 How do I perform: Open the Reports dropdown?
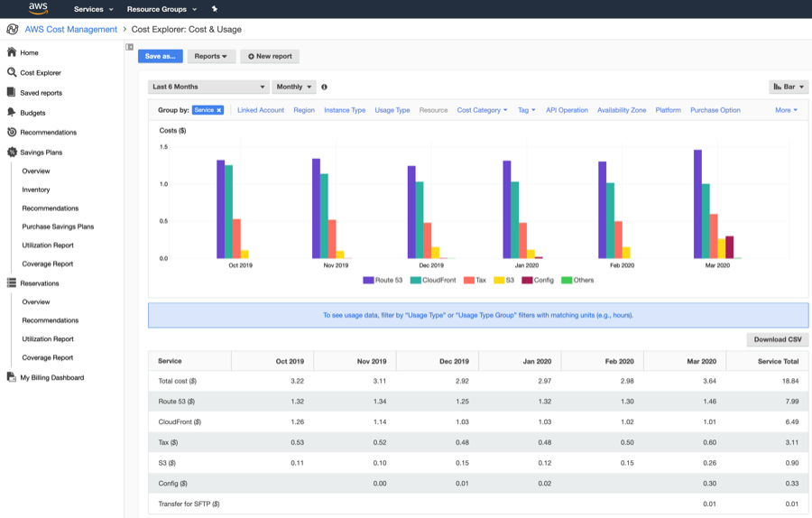[211, 56]
